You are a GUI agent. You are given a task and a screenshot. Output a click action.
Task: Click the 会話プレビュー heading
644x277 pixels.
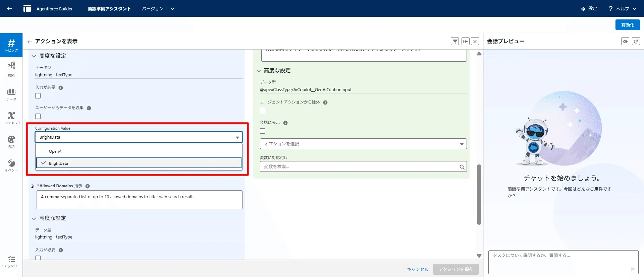click(x=505, y=41)
